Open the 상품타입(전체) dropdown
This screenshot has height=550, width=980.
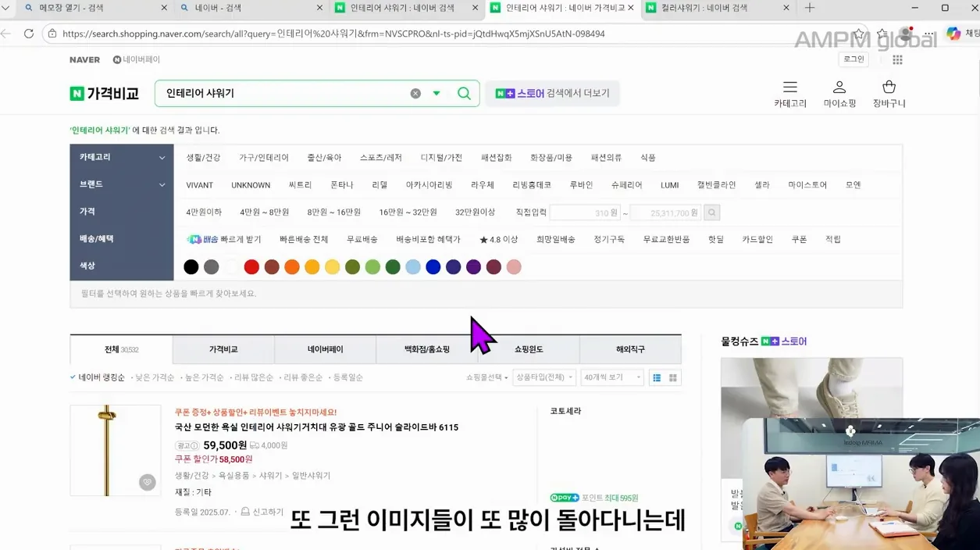coord(544,377)
